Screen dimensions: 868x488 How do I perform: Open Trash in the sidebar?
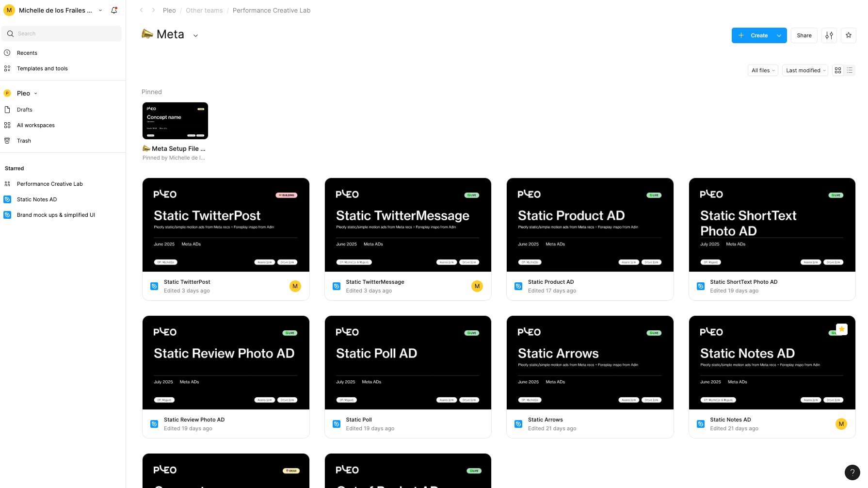click(x=24, y=141)
